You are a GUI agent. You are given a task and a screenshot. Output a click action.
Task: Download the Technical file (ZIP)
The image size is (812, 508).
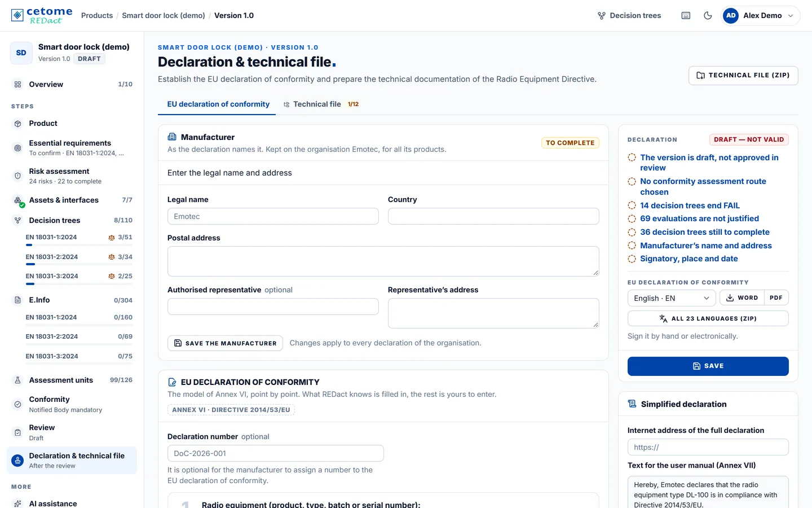(x=743, y=76)
